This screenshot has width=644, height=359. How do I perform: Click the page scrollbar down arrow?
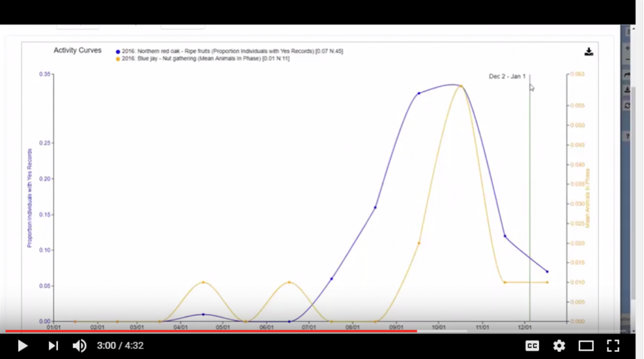point(633,331)
